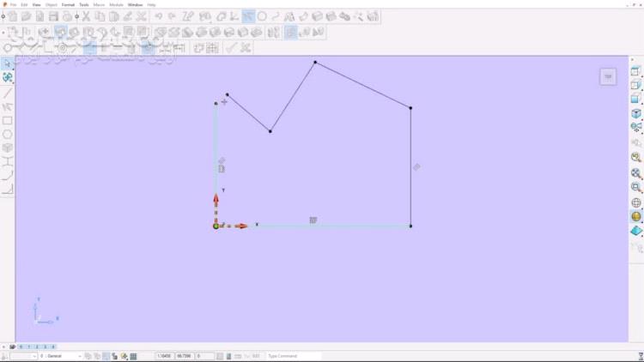
Task: Click the Open folder icon in top toolbar
Action: 27,16
